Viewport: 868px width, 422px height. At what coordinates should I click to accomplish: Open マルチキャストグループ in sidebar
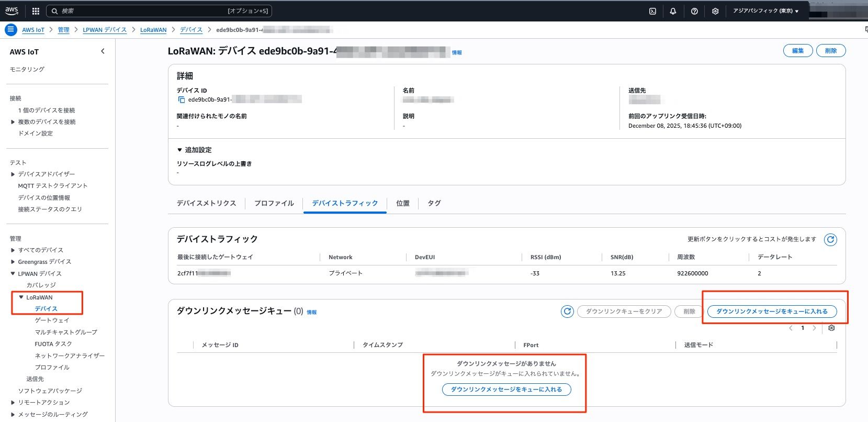point(66,332)
